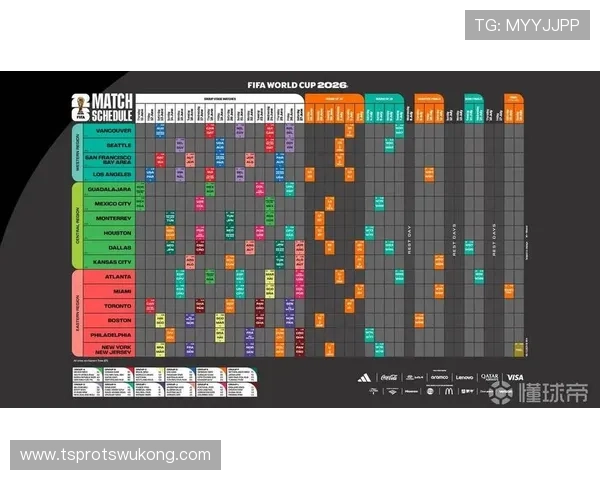Click the FIFA World Cup 2026 title
The image size is (600, 480).
tap(297, 85)
